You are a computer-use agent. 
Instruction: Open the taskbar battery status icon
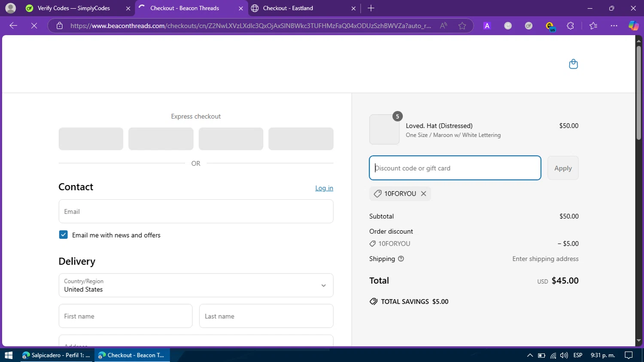pyautogui.click(x=541, y=355)
